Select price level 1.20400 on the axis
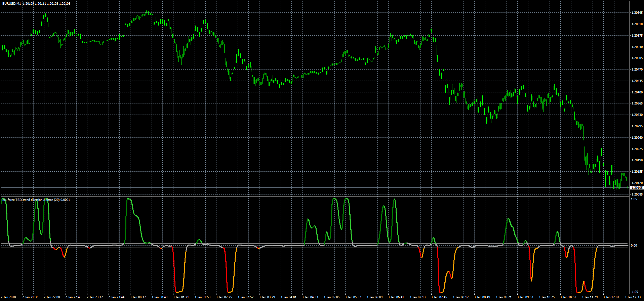 [x=637, y=92]
